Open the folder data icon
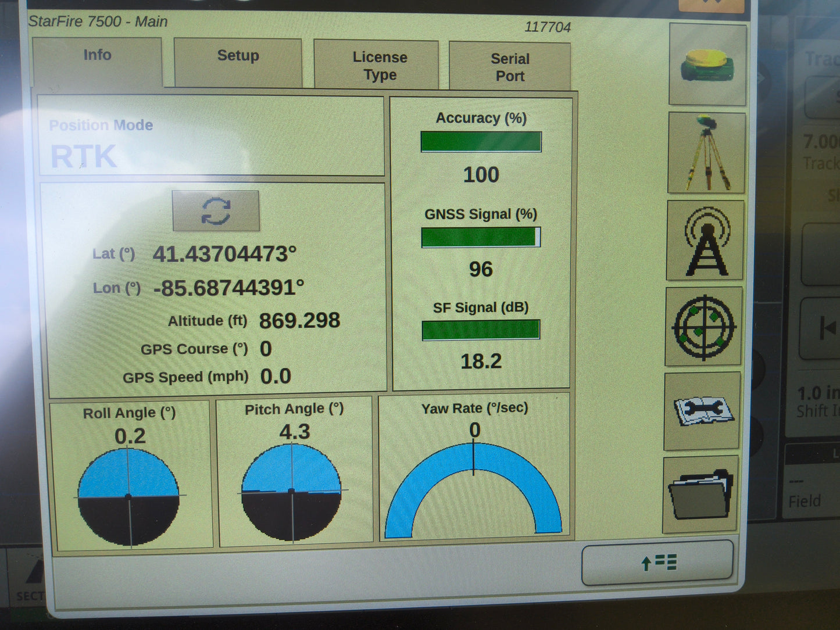 pos(701,495)
